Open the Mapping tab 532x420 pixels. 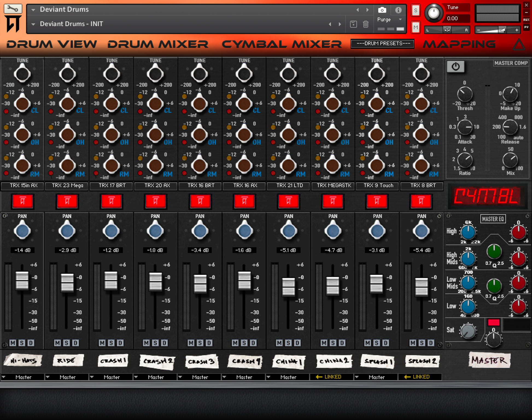tap(459, 44)
